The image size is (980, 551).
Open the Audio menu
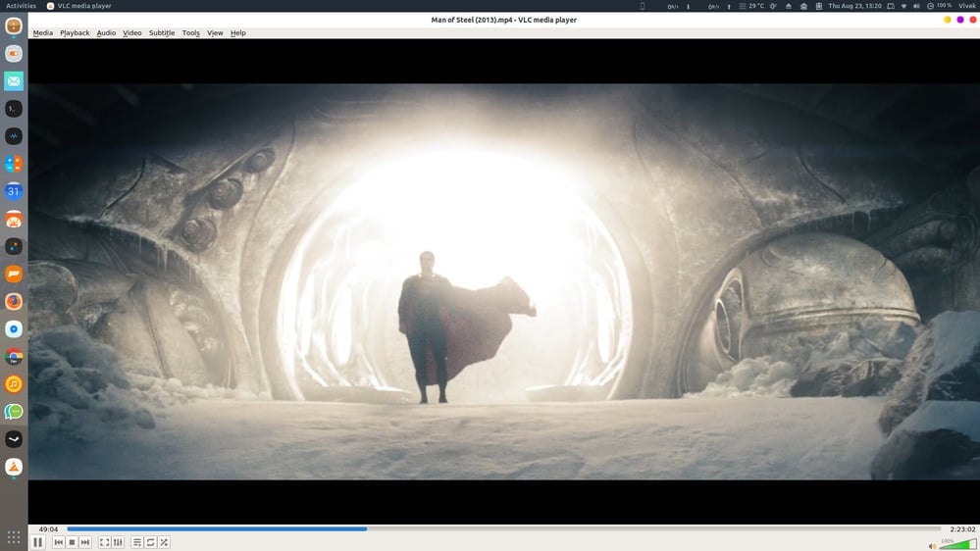pos(106,33)
